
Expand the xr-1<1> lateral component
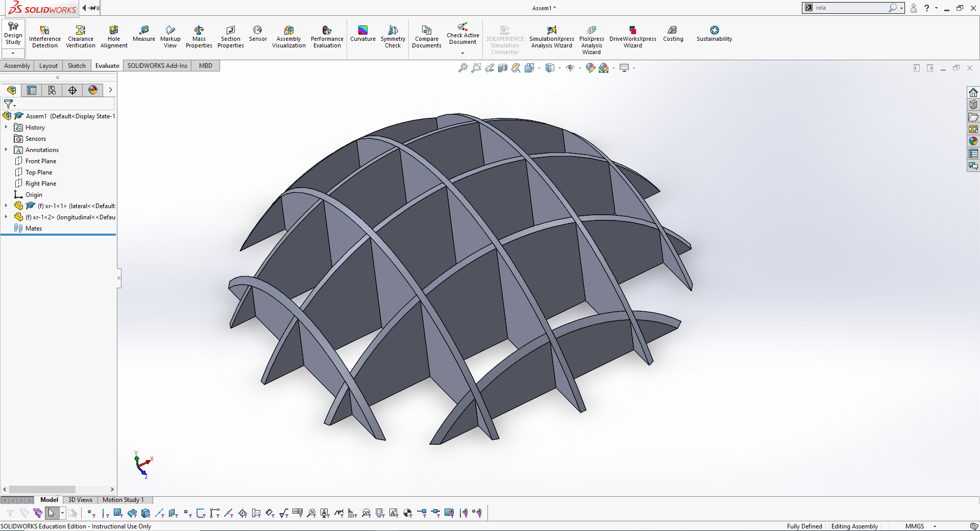point(6,206)
